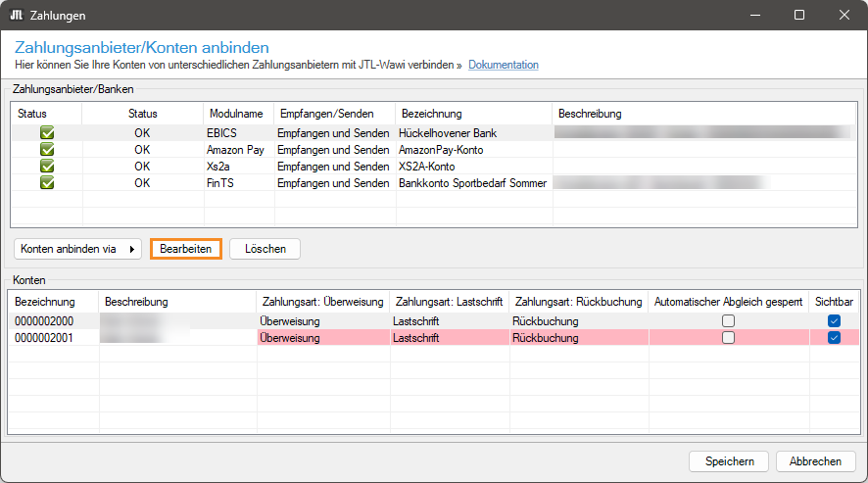868x483 pixels.
Task: Save changes with Speichern button
Action: (x=729, y=461)
